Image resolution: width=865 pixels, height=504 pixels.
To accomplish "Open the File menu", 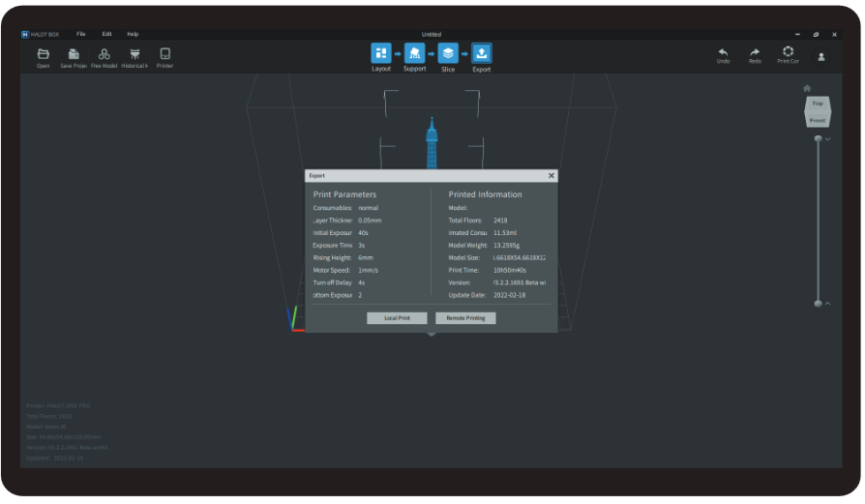I will click(81, 34).
